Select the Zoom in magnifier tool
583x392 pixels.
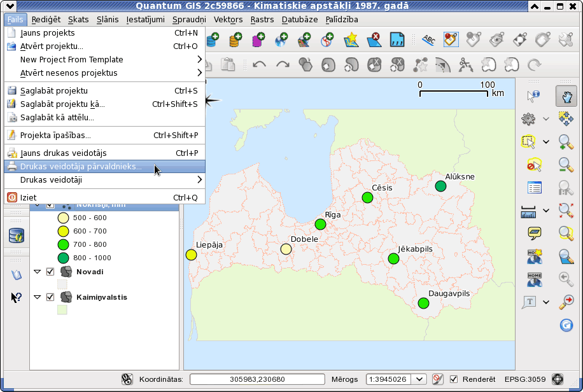point(566,142)
